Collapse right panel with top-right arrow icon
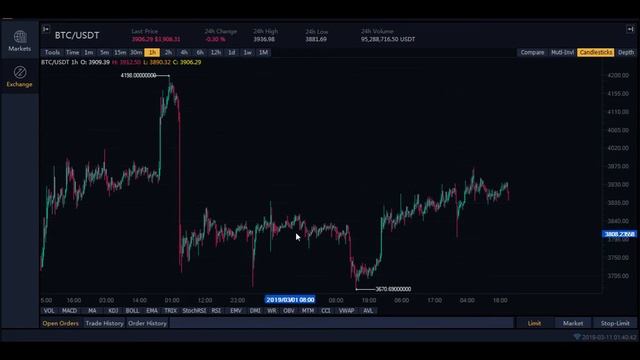The height and width of the screenshot is (360, 640). click(x=630, y=29)
